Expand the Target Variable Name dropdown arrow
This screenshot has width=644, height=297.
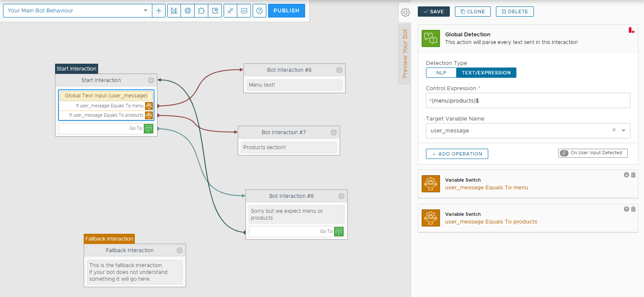tap(624, 131)
